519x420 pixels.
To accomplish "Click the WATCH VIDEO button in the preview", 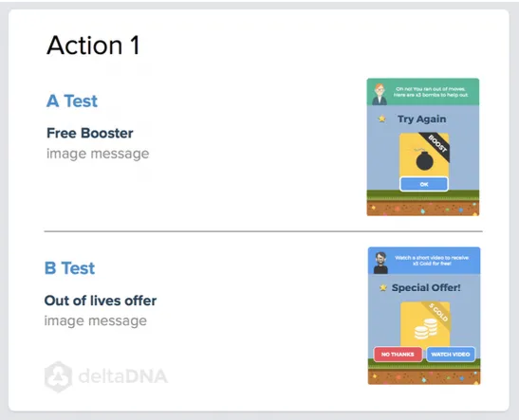I will click(x=451, y=355).
